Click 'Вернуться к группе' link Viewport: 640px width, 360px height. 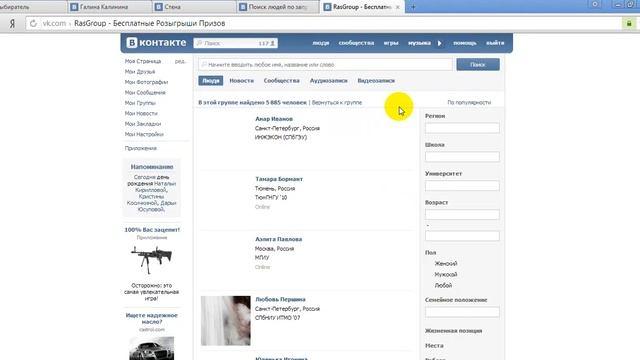pyautogui.click(x=337, y=102)
